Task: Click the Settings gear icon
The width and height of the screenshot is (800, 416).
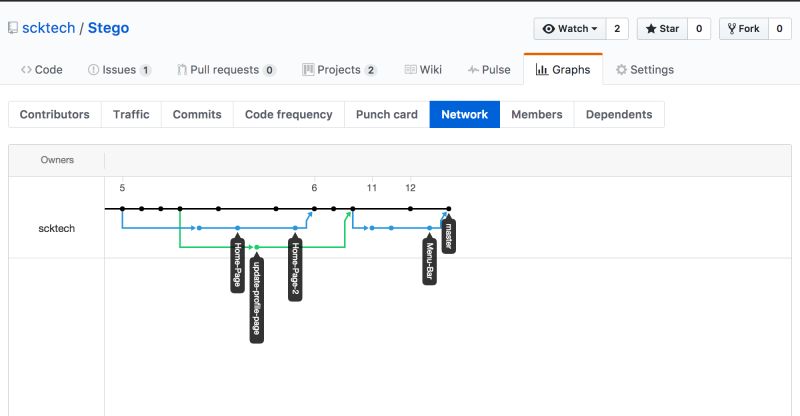Action: tap(621, 70)
